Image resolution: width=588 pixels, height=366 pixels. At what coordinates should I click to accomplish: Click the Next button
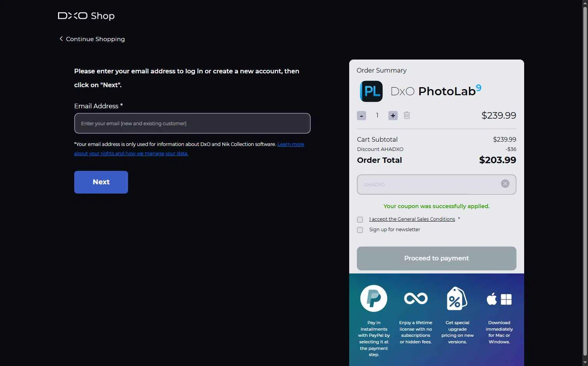click(x=101, y=182)
